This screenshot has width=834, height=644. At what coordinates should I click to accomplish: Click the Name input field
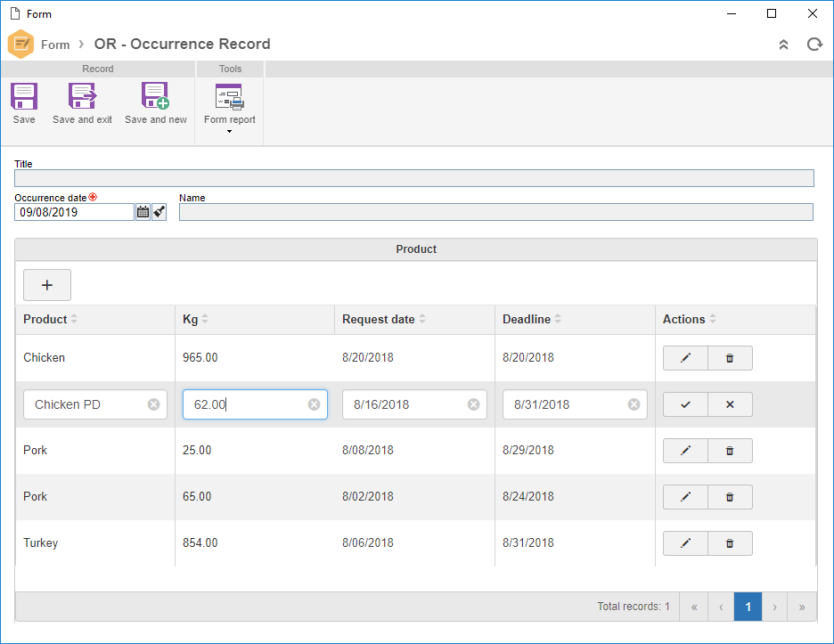click(x=495, y=212)
